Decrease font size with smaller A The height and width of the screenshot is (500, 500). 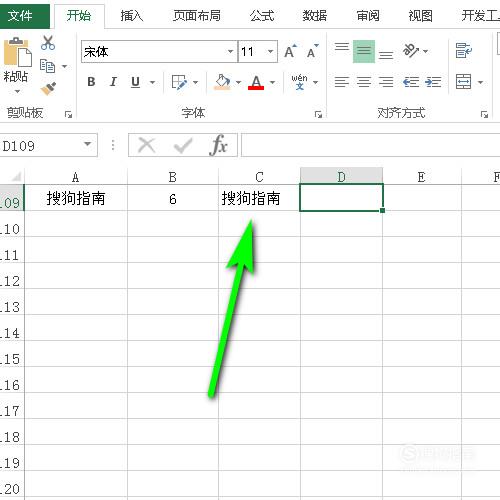pyautogui.click(x=312, y=52)
